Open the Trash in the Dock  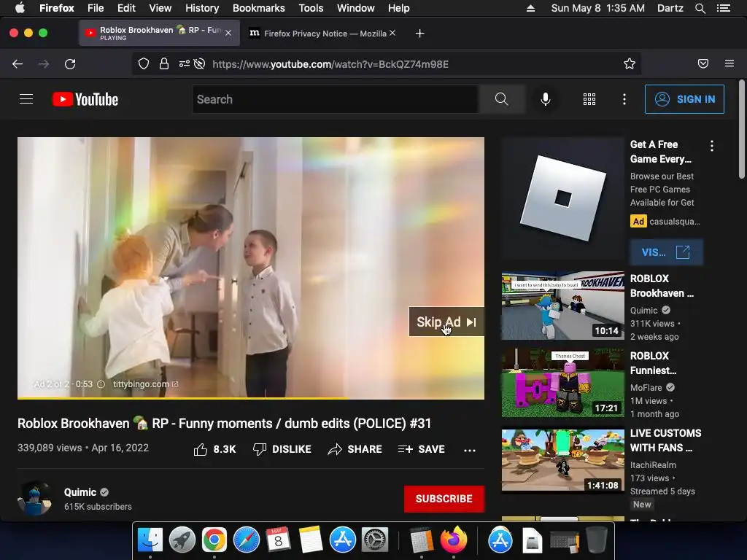[596, 540]
